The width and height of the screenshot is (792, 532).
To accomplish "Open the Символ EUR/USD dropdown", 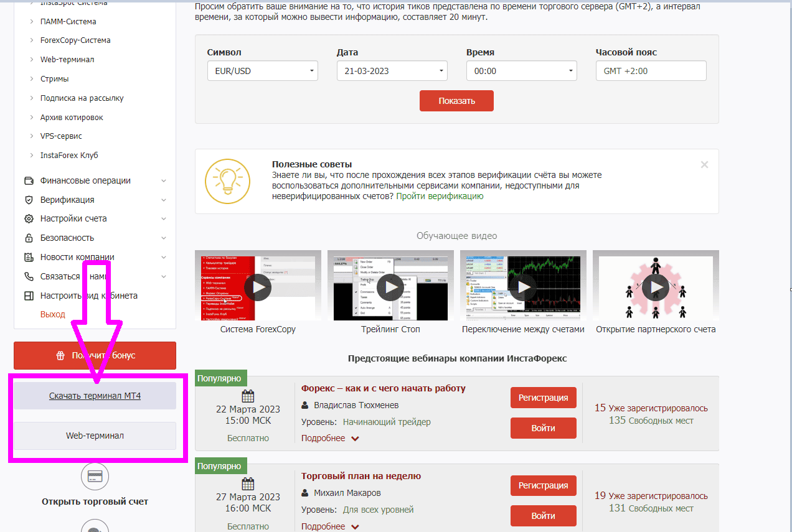I will tap(263, 71).
